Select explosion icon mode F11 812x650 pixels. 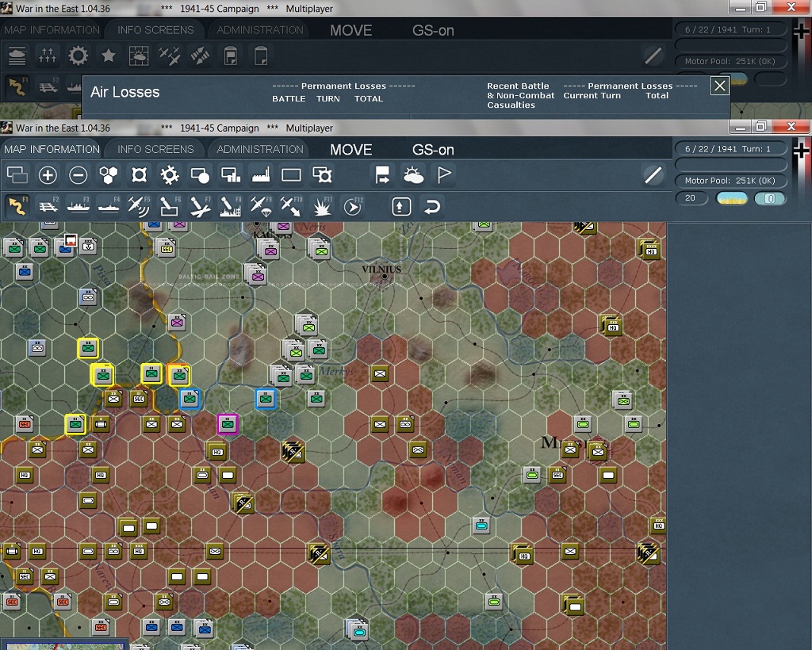[322, 206]
